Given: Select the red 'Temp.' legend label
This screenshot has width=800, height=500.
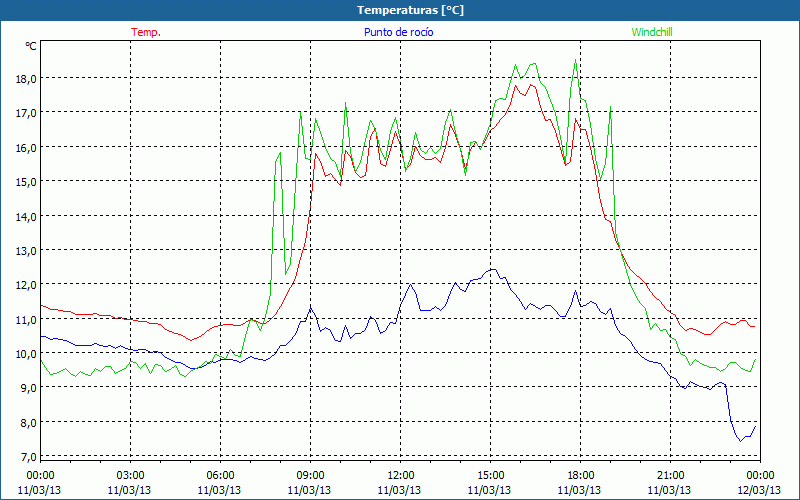Looking at the screenshot, I should (x=146, y=32).
